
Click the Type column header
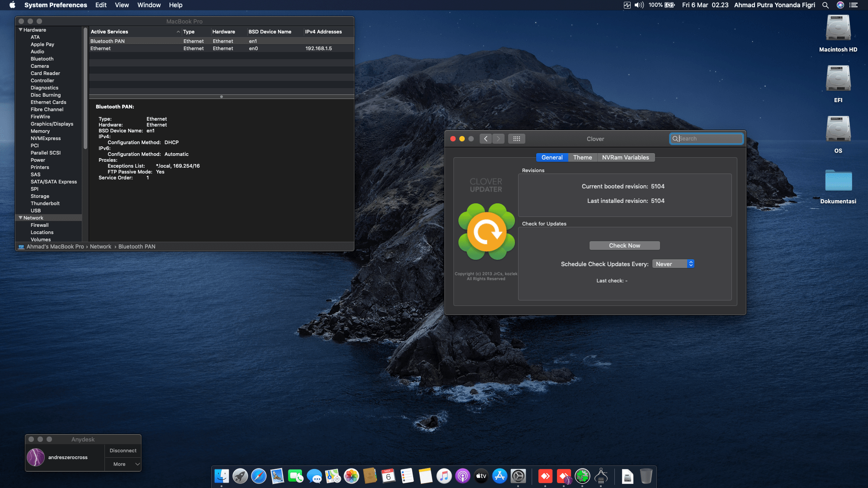(x=196, y=32)
